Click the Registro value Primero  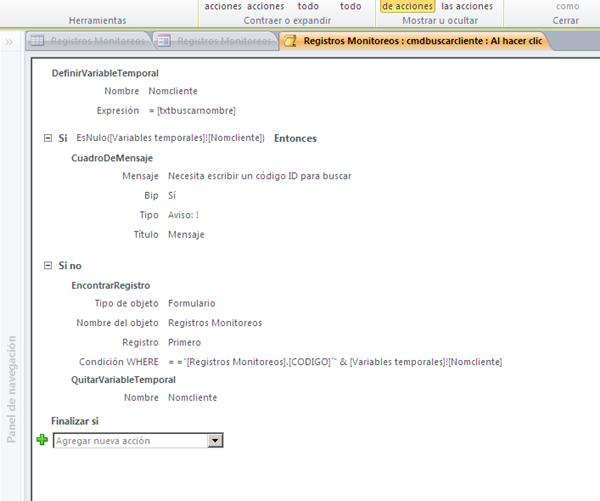point(184,343)
